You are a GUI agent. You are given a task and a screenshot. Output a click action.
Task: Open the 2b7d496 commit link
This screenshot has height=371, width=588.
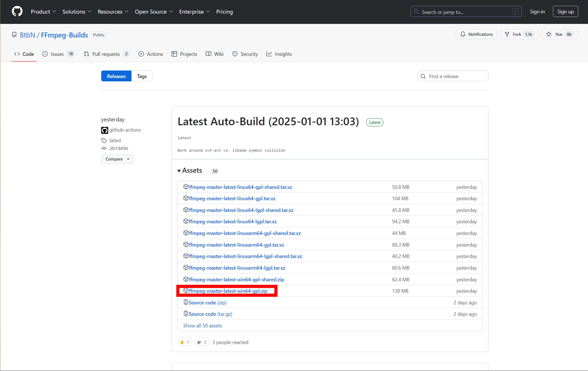point(119,148)
